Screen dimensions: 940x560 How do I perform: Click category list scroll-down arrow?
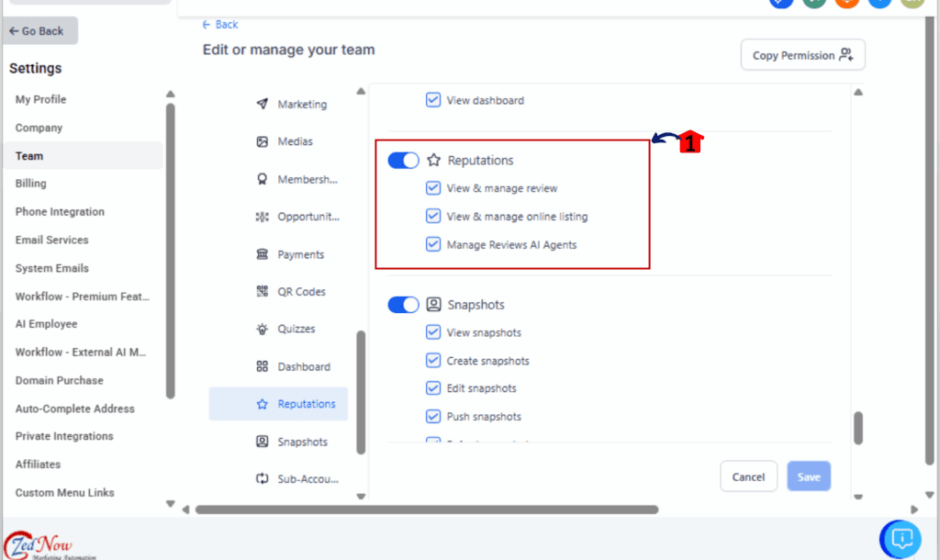(361, 496)
